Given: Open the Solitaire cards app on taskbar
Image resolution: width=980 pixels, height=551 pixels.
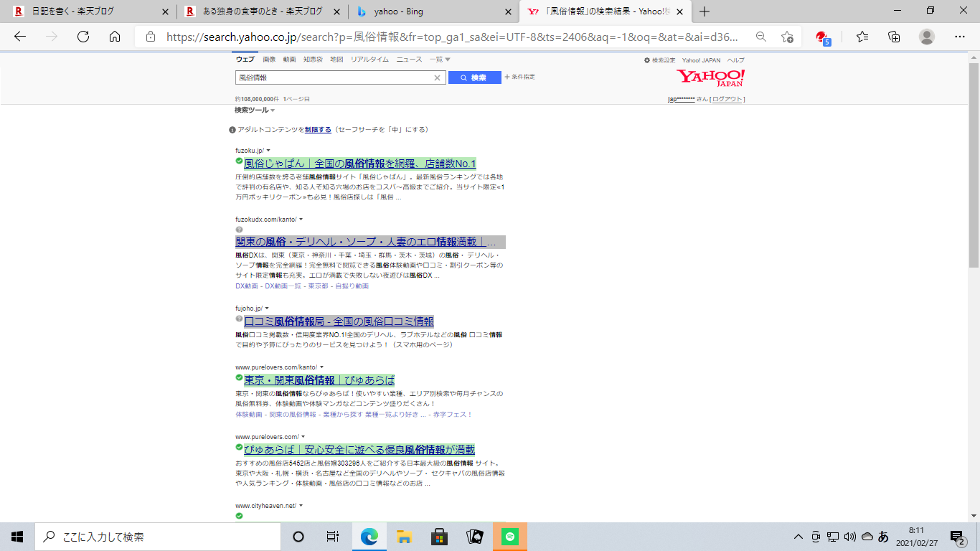Looking at the screenshot, I should pos(474,537).
